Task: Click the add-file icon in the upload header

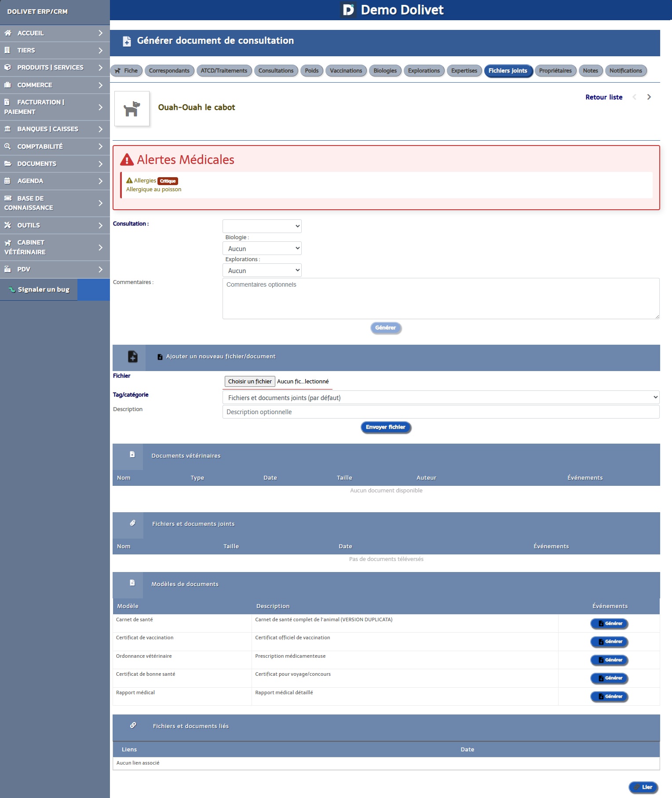Action: (132, 357)
